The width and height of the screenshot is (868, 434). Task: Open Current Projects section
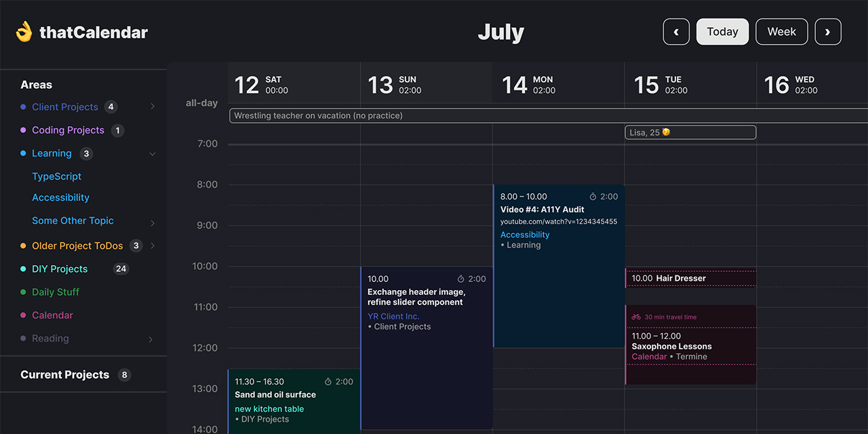[64, 374]
